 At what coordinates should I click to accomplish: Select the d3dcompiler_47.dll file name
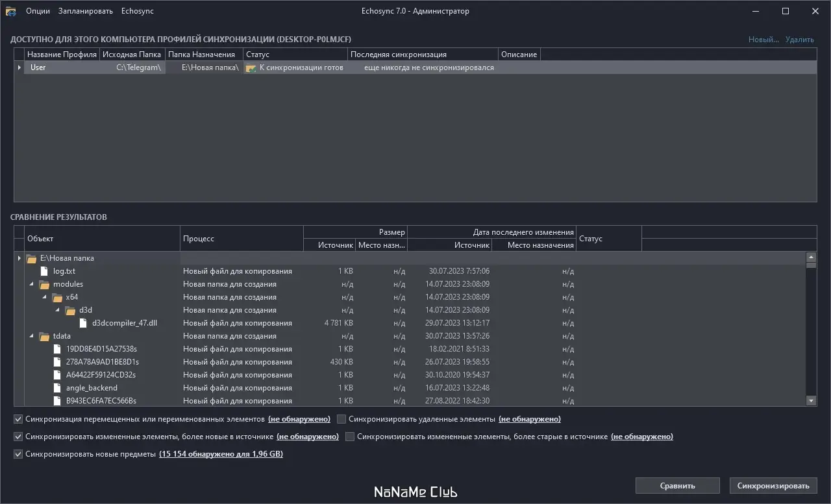coord(125,323)
